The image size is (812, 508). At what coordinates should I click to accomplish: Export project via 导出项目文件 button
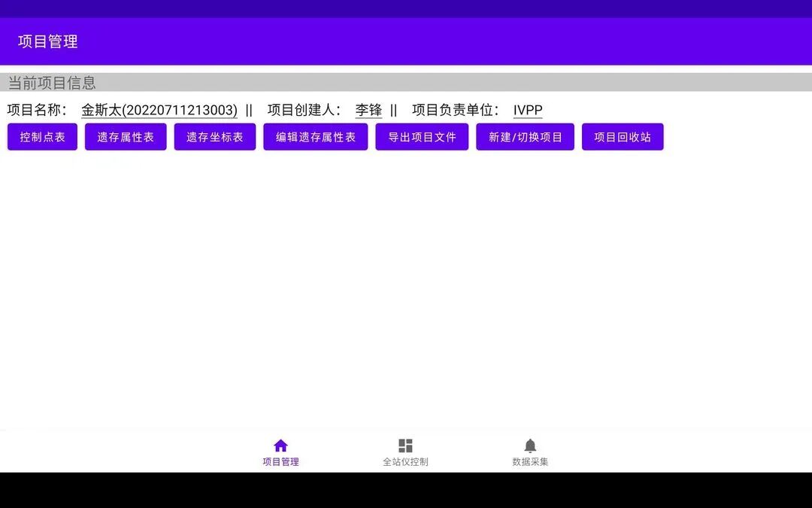pyautogui.click(x=422, y=137)
